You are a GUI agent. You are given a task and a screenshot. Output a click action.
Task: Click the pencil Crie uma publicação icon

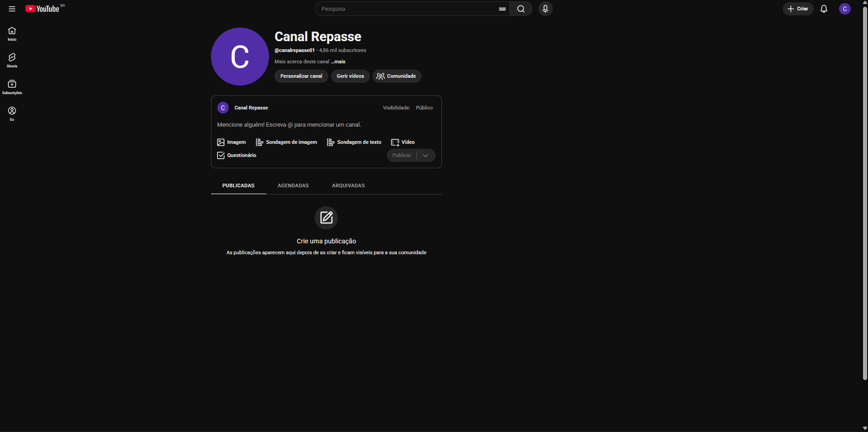[326, 218]
